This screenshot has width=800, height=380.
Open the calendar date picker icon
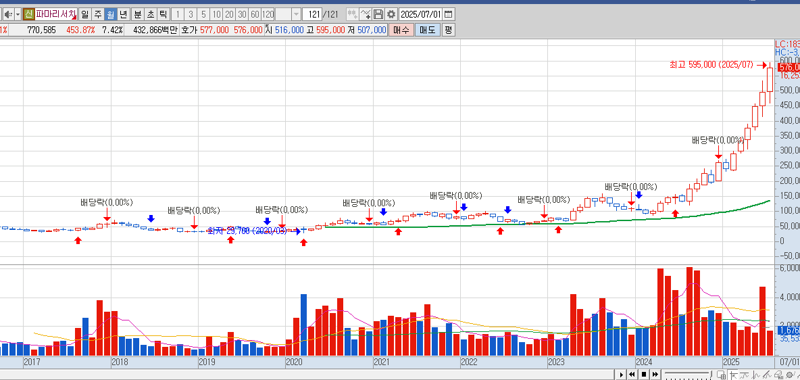tap(448, 14)
